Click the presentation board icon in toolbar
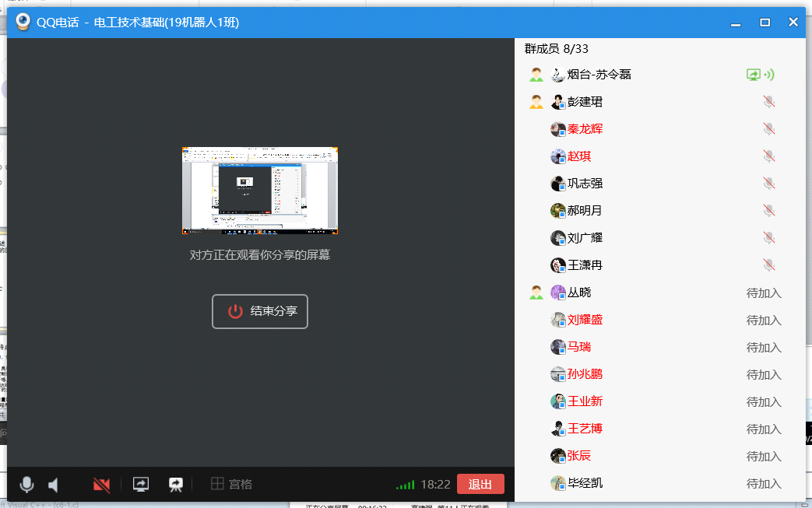The height and width of the screenshot is (508, 812). pyautogui.click(x=176, y=484)
